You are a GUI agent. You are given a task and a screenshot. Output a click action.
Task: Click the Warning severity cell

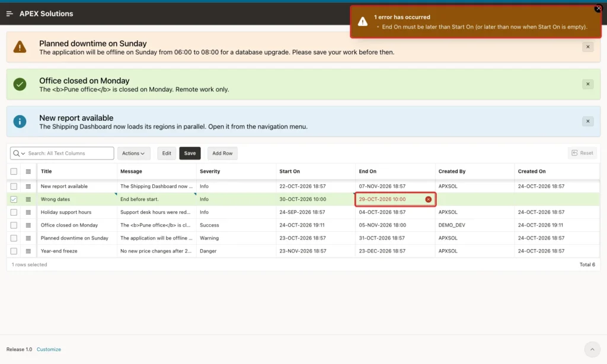236,238
